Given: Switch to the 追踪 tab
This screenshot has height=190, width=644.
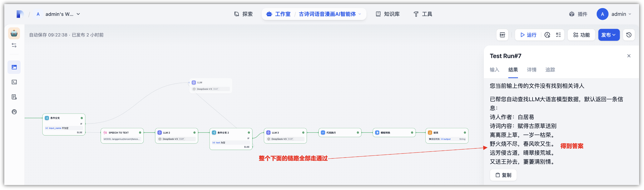Looking at the screenshot, I should 550,70.
